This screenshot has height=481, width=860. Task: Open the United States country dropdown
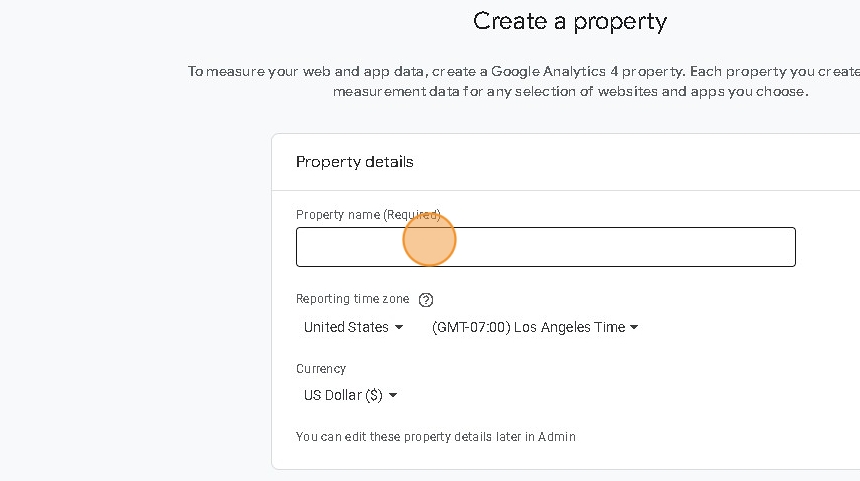pos(353,327)
